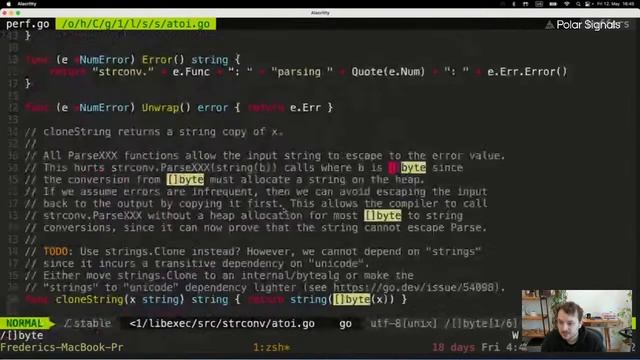Open Spotlight search magnifier icon

pyautogui.click(x=578, y=4)
